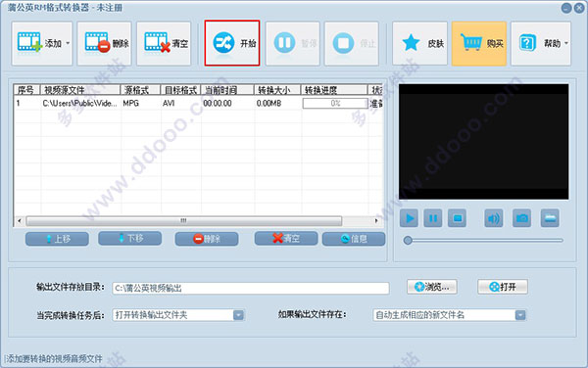Click the black video preview area
Screen dimensions: 588x368
coord(484,142)
